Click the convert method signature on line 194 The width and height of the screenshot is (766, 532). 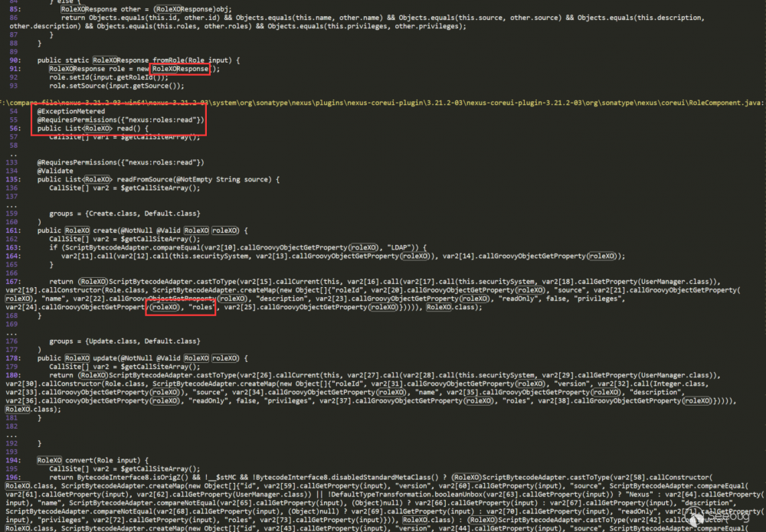pos(82,459)
